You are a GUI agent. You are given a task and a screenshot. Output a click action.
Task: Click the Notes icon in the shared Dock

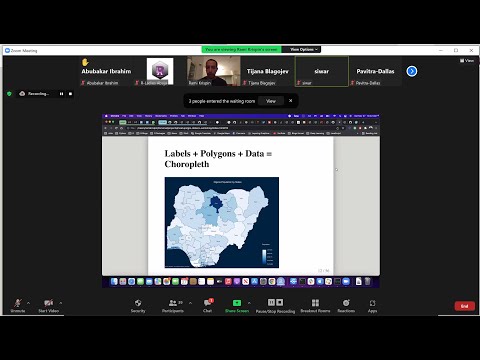[210, 281]
